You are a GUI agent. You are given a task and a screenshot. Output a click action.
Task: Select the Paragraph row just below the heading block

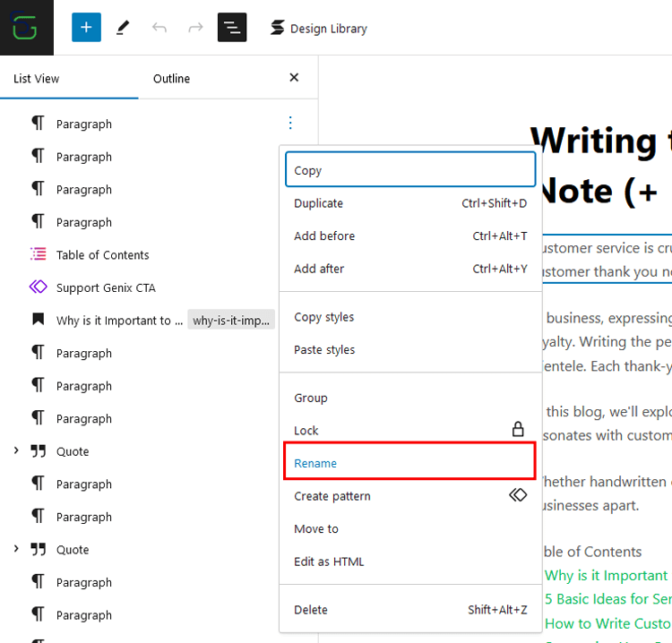coord(84,354)
